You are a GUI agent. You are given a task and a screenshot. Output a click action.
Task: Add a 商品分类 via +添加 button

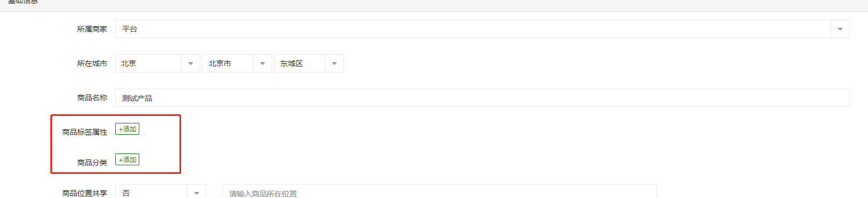click(128, 159)
